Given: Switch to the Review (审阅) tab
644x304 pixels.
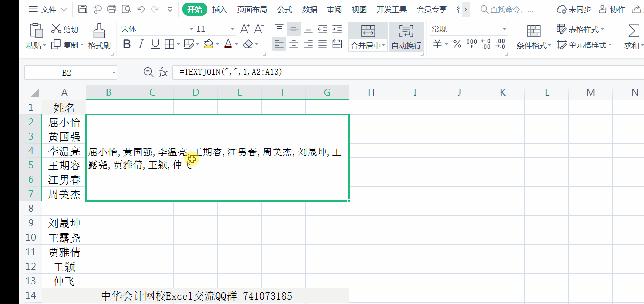Looking at the screenshot, I should [334, 9].
